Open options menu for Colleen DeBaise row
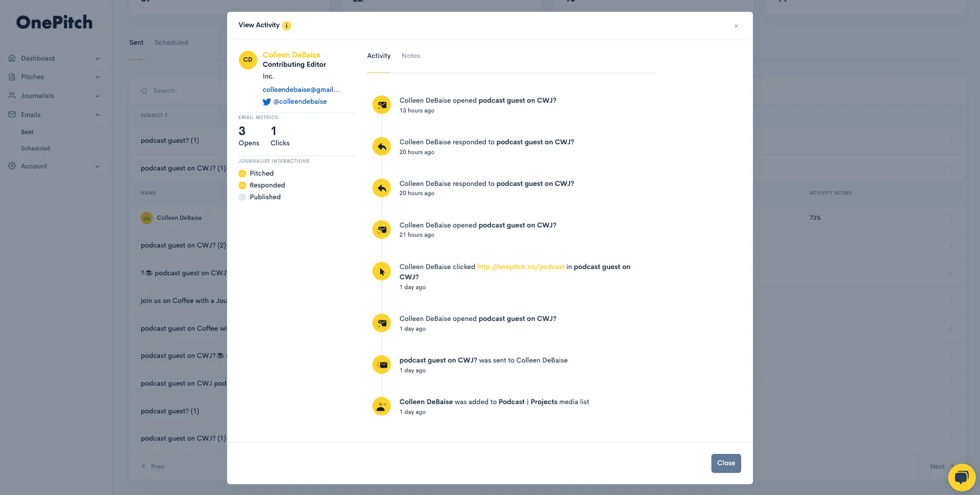This screenshot has height=495, width=980. tap(951, 218)
